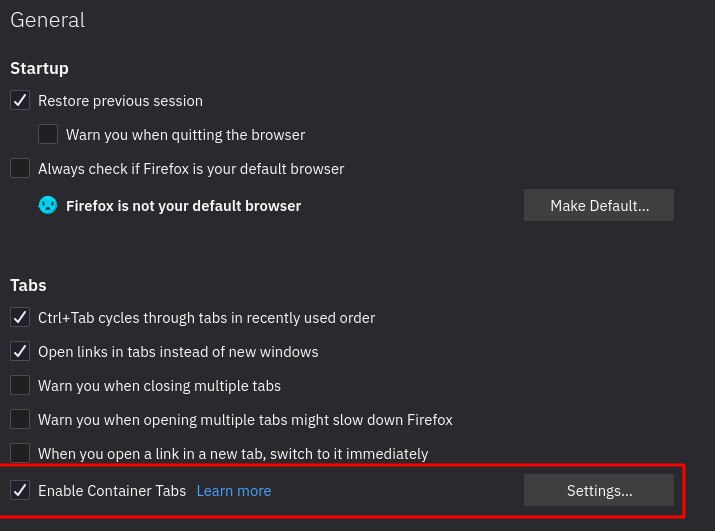This screenshot has height=531, width=715.
Task: Click the sad face default browser icon
Action: coord(48,205)
